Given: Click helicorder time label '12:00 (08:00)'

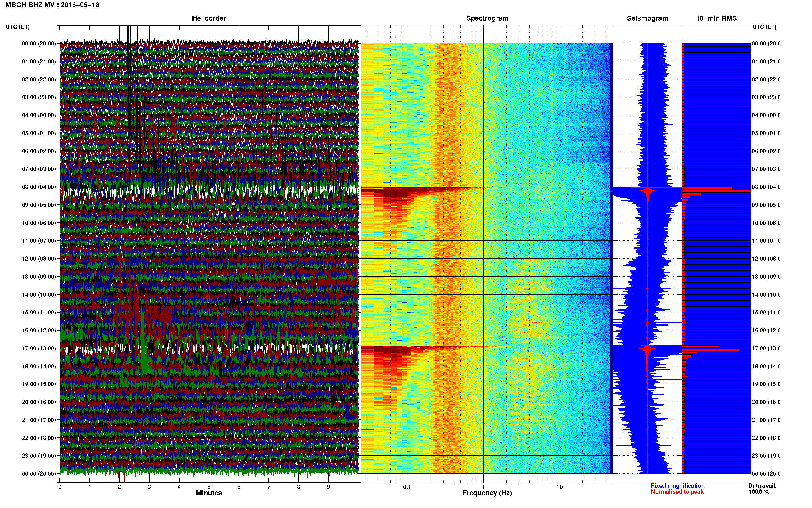Looking at the screenshot, I should [39, 259].
